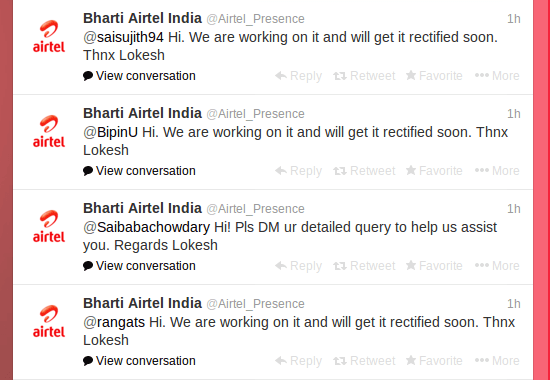Click Airtel avatar on @rangats tweet
This screenshot has width=550, height=380.
pyautogui.click(x=49, y=321)
